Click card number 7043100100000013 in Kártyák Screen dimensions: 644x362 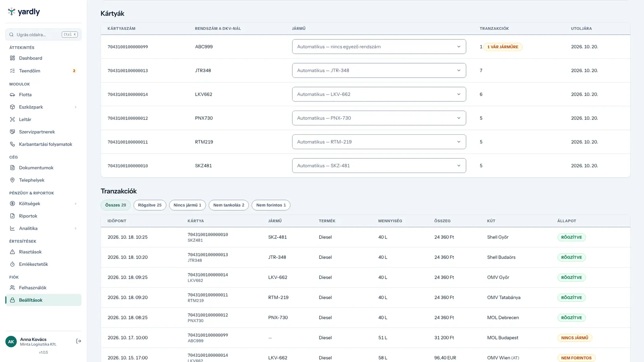coord(128,71)
